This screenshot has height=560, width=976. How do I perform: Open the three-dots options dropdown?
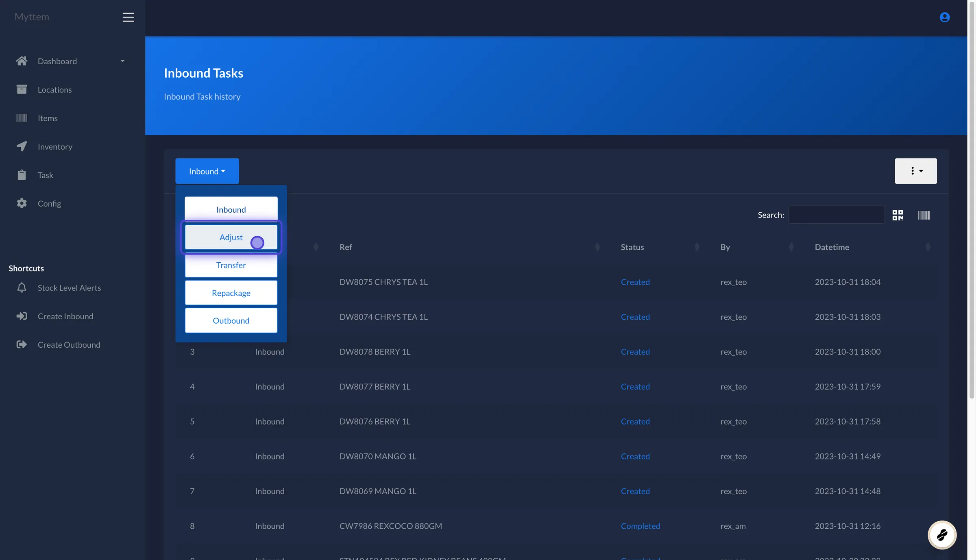pyautogui.click(x=916, y=171)
